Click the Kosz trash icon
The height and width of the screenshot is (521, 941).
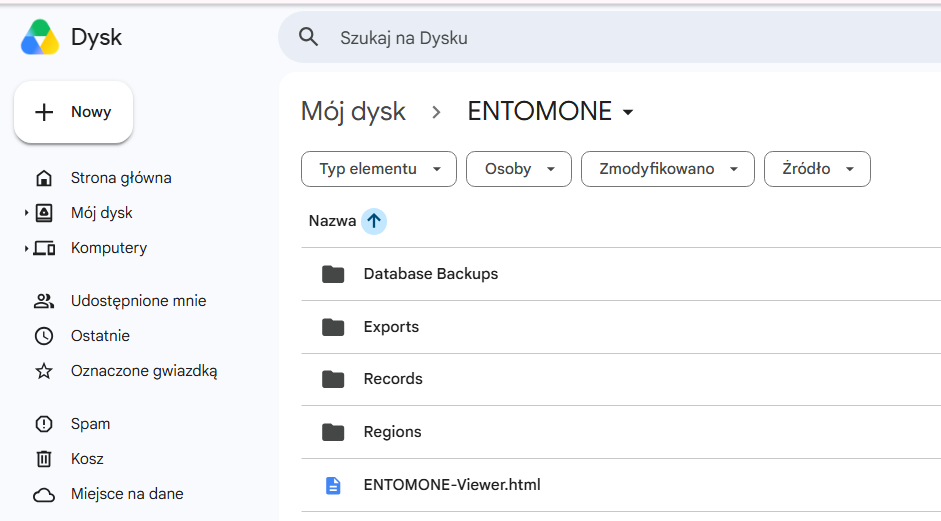click(44, 459)
